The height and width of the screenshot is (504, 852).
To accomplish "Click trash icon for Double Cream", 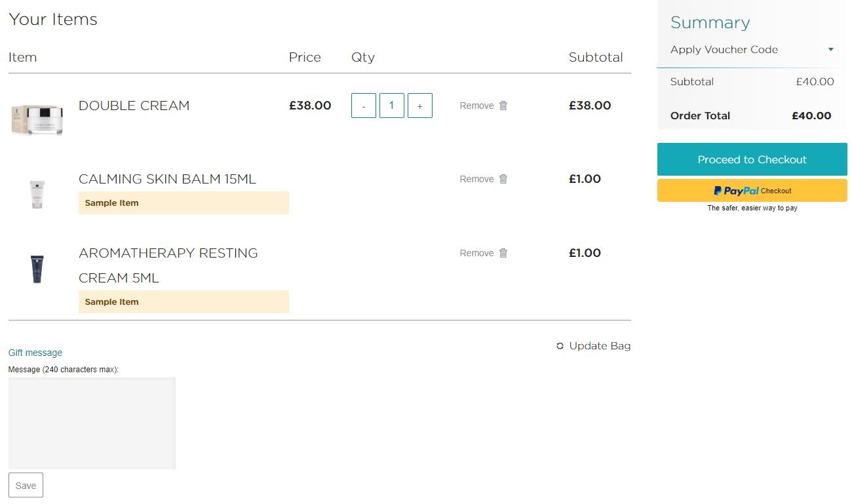I will [x=503, y=106].
